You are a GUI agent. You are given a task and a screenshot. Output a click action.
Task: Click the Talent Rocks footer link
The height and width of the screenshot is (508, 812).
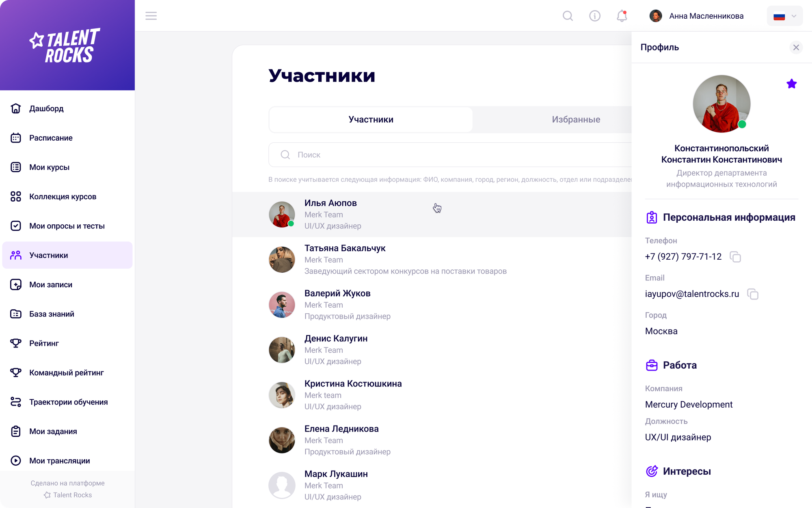click(68, 495)
